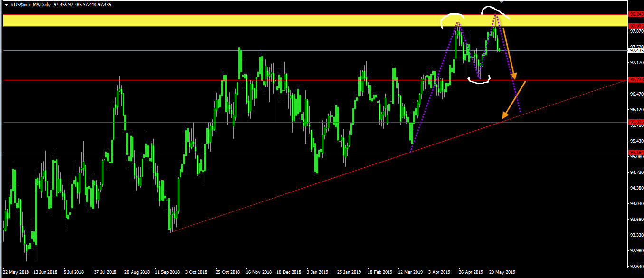Click the 16 Nov 2018 date label

[258, 273]
